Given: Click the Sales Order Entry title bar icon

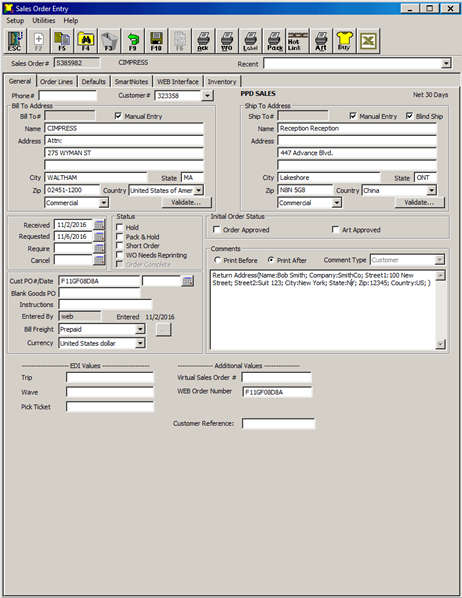Looking at the screenshot, I should point(8,8).
